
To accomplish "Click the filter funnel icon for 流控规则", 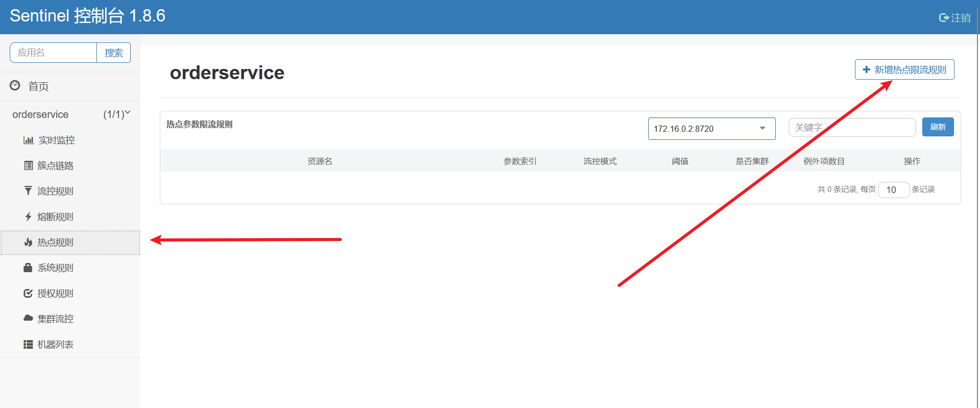I will pos(28,191).
